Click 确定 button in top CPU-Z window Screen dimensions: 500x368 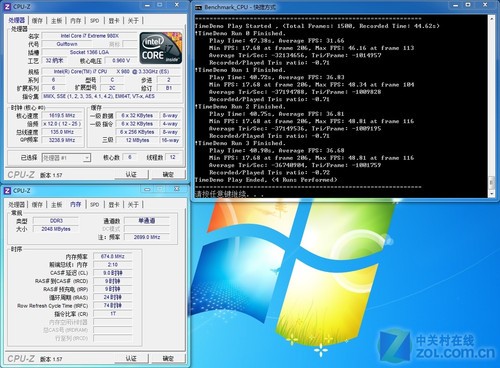168,174
